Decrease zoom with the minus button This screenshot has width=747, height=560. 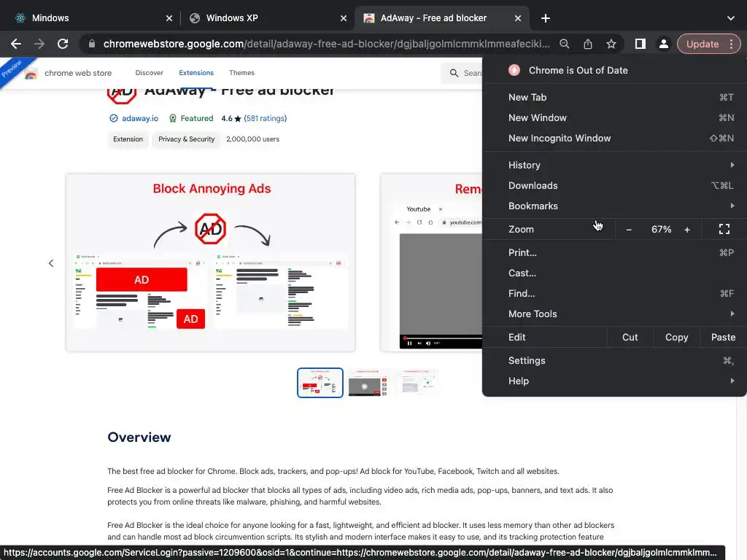629,230
